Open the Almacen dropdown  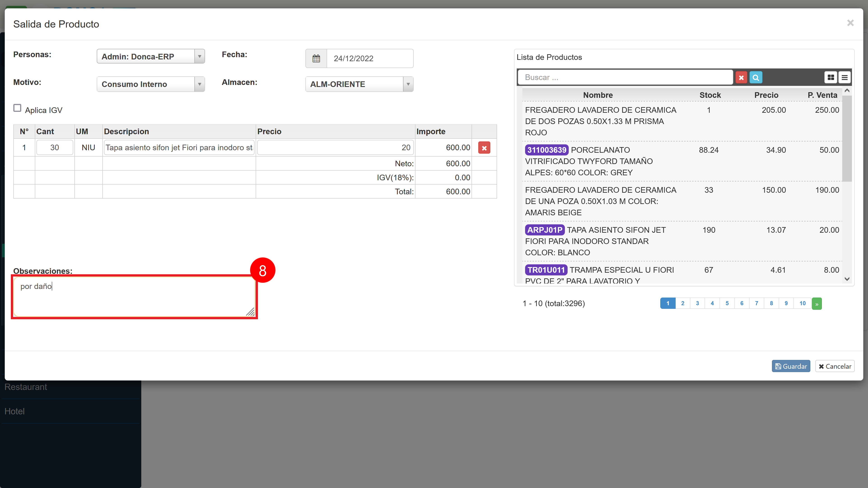[359, 84]
